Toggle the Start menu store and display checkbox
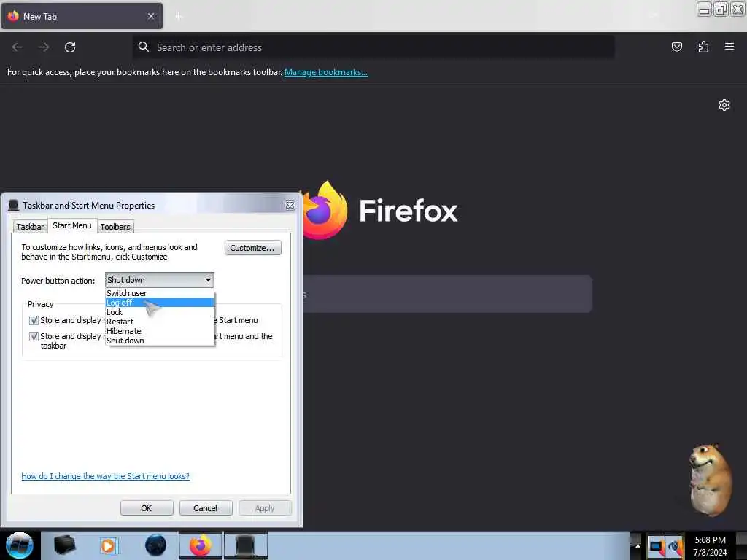The image size is (747, 560). pyautogui.click(x=34, y=320)
